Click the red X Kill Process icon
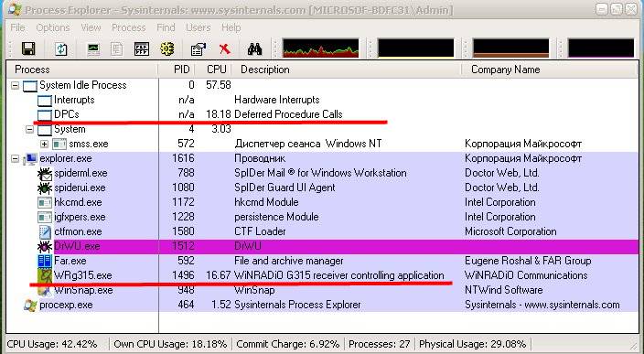Screen dimensions: 644x354 coord(224,49)
